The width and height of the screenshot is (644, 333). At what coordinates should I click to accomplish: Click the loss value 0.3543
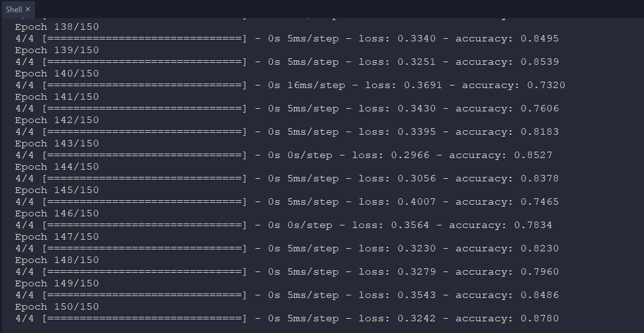tap(417, 295)
